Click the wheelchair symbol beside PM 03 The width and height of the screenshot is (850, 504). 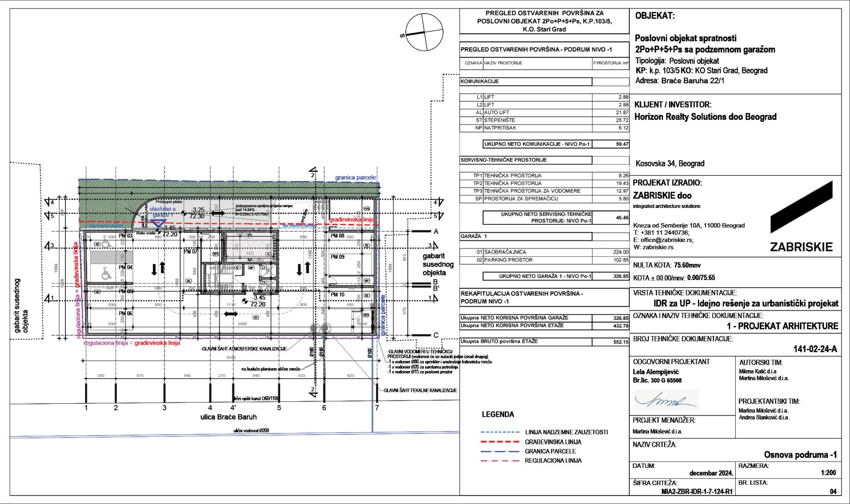pyautogui.click(x=106, y=242)
